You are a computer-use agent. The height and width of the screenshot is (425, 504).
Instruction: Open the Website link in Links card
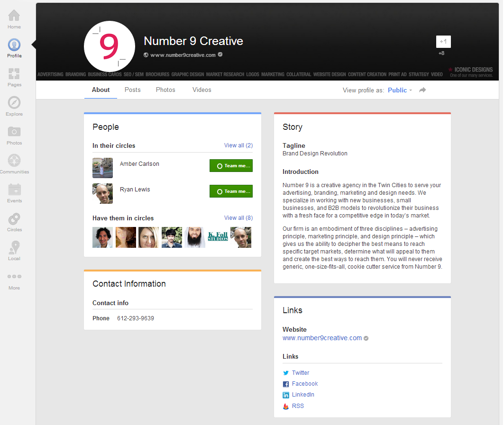(322, 338)
